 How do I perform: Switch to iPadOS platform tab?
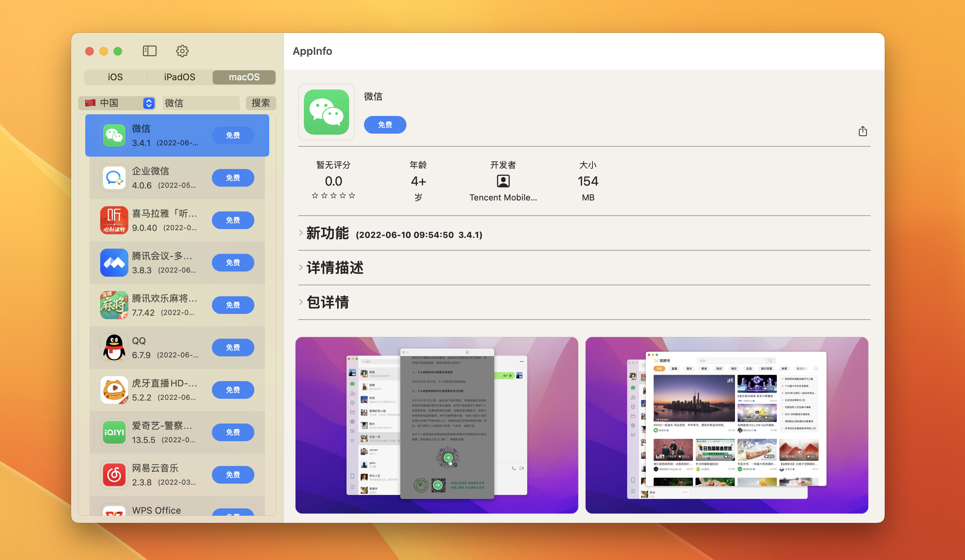[x=180, y=77]
